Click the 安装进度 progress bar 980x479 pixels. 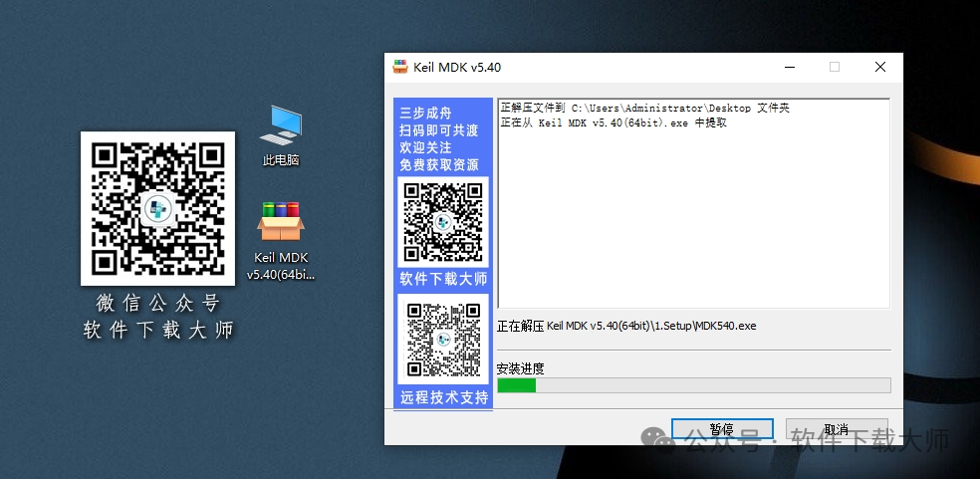point(694,385)
